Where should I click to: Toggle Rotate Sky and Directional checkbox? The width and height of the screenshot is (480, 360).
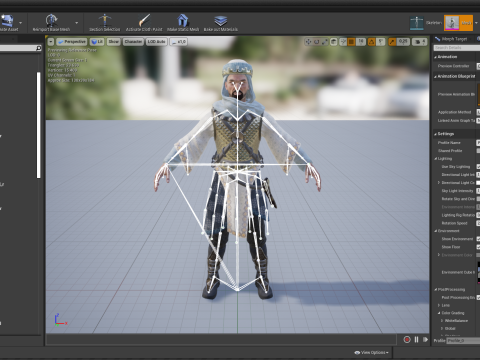pos(478,199)
